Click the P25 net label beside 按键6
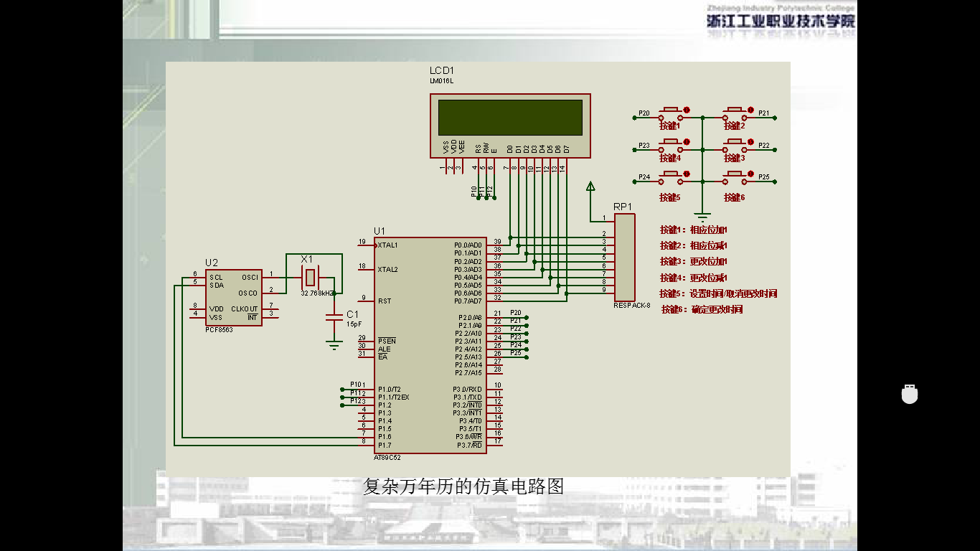Viewport: 980px width, 551px height. click(763, 177)
